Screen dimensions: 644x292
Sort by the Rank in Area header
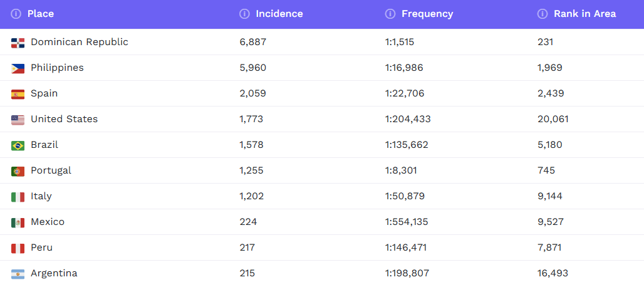point(585,14)
